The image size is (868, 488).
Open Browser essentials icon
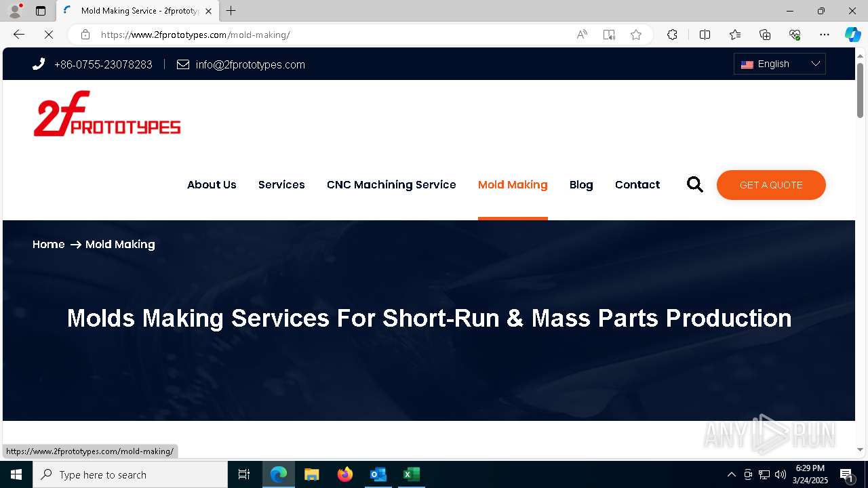[x=795, y=35]
